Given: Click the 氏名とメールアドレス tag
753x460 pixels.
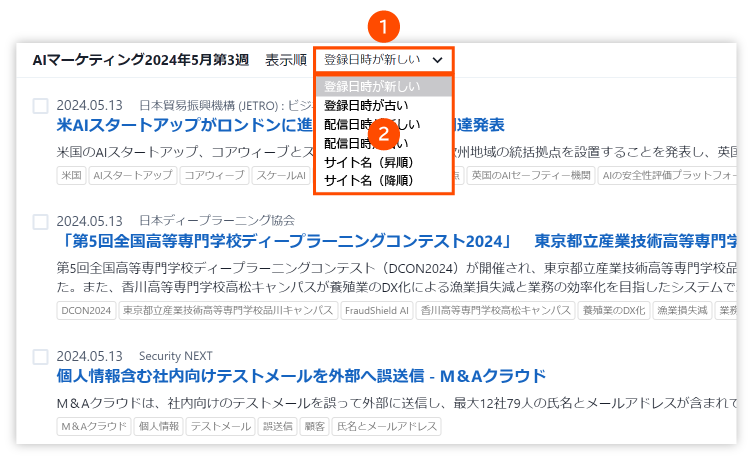Looking at the screenshot, I should (x=387, y=426).
